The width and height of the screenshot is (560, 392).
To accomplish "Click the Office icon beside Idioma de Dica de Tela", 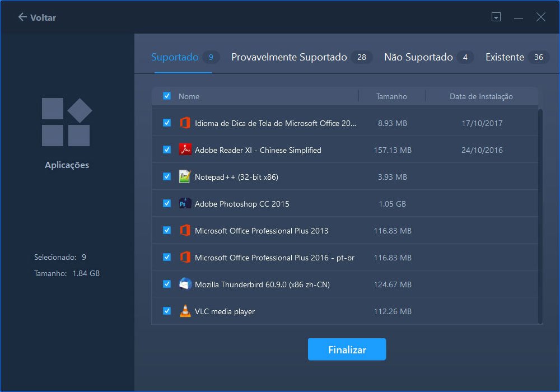I will point(185,123).
